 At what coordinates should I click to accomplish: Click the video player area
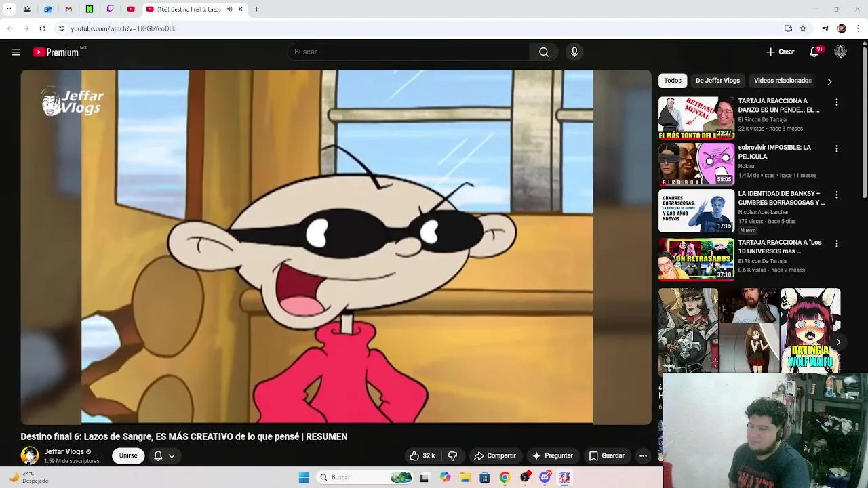pyautogui.click(x=336, y=247)
